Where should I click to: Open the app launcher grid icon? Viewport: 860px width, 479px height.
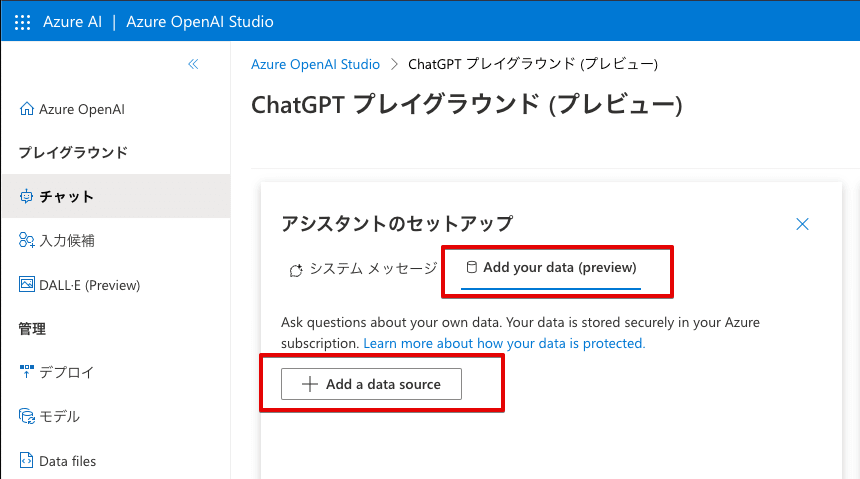22,22
